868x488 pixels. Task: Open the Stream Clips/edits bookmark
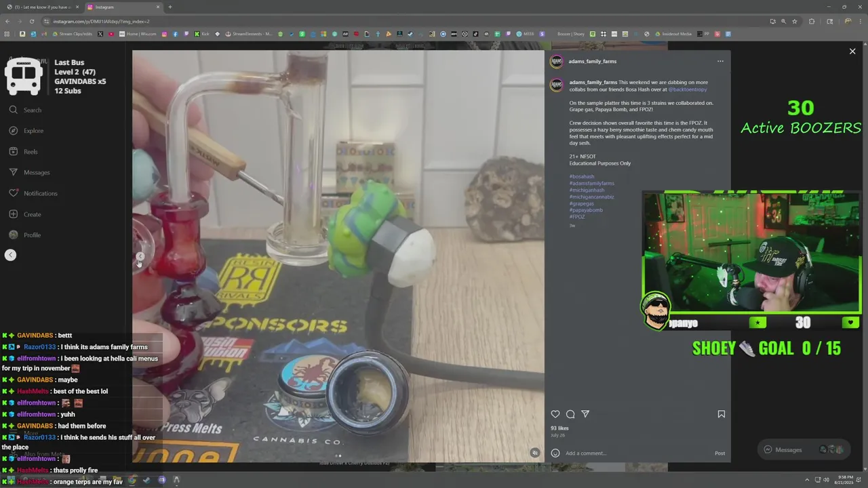click(73, 34)
